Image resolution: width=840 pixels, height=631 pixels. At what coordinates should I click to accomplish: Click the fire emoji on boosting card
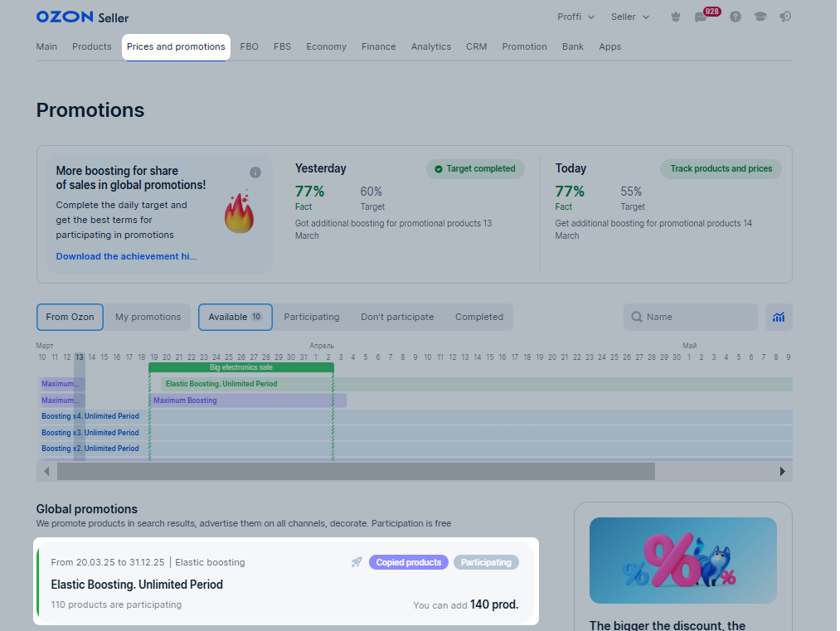click(239, 211)
